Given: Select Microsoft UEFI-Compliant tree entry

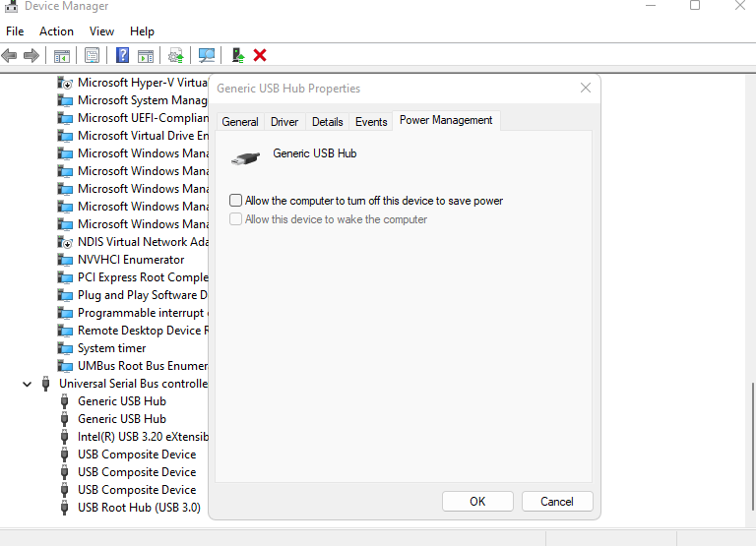Looking at the screenshot, I should point(143,118).
